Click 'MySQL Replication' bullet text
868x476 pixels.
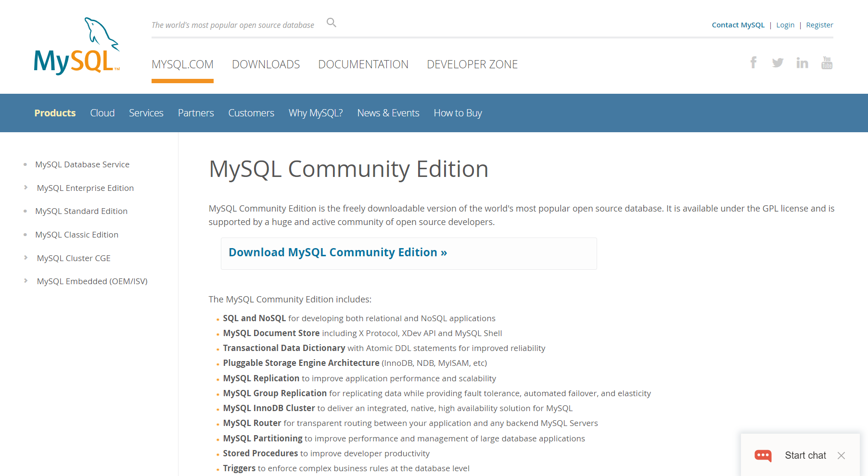point(261,378)
